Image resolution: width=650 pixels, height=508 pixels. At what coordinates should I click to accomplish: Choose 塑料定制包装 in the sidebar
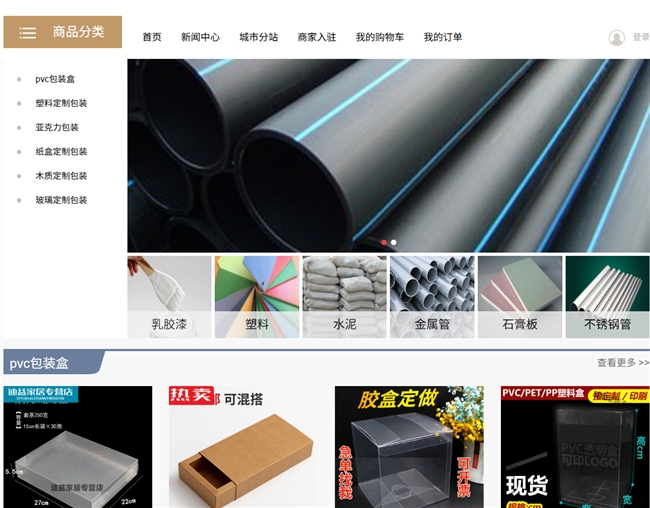pyautogui.click(x=61, y=103)
